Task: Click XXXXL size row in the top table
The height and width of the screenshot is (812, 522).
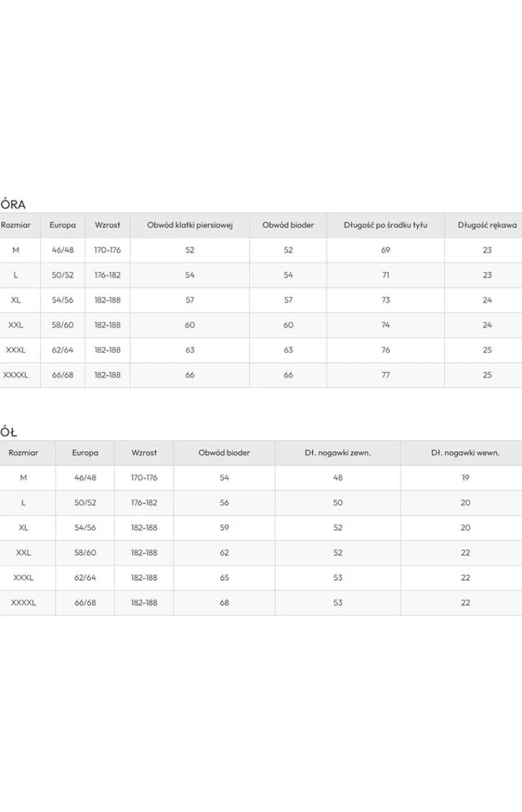Action: [x=261, y=375]
